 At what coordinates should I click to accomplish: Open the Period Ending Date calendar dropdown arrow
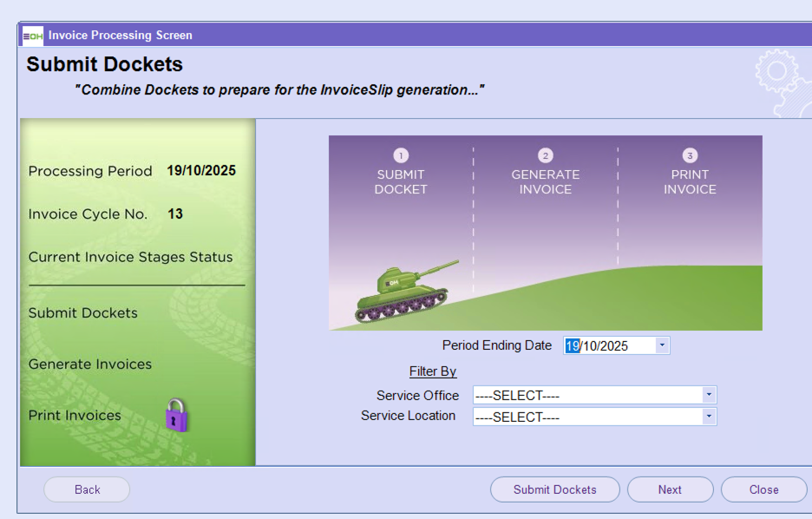pyautogui.click(x=662, y=345)
